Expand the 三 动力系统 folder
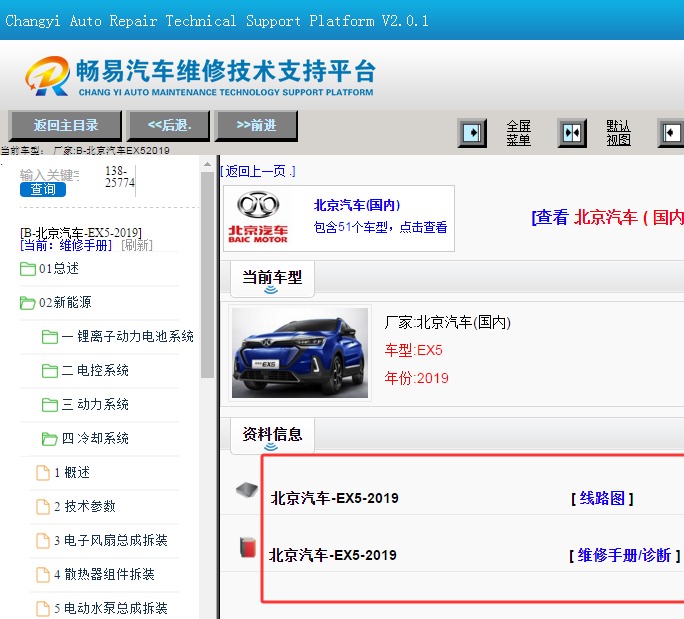The height and width of the screenshot is (619, 684). point(86,404)
